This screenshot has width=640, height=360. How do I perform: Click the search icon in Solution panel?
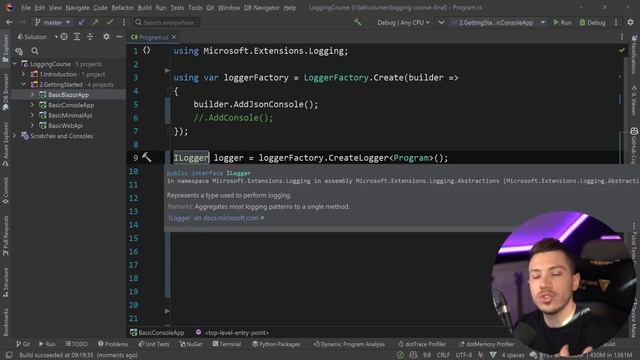coord(35,51)
